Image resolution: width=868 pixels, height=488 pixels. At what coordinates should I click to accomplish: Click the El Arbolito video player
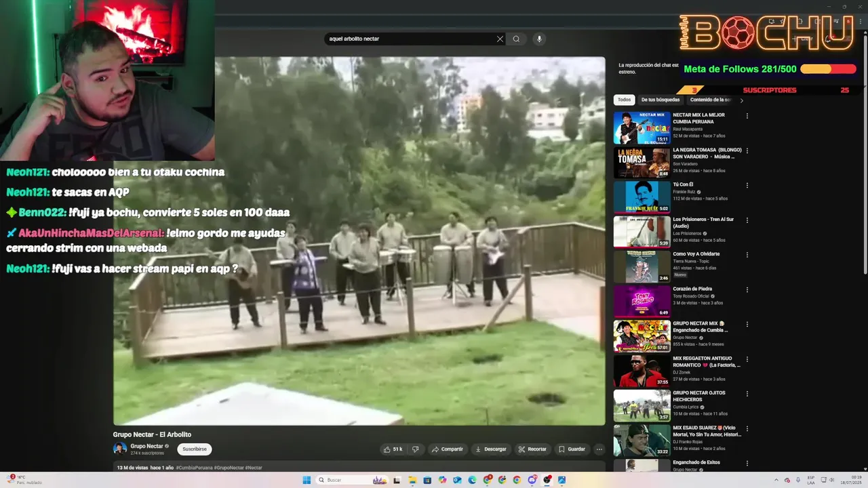[x=359, y=241]
